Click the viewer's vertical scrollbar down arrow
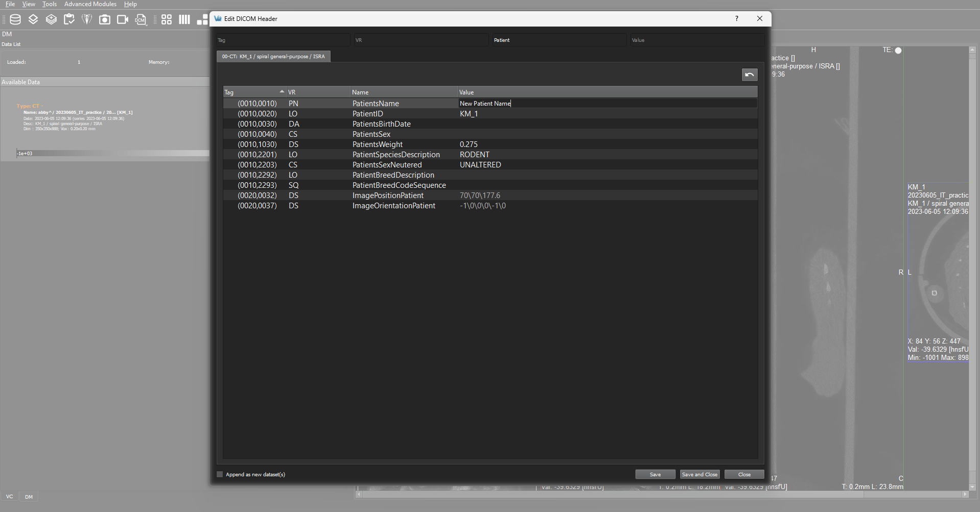Image resolution: width=980 pixels, height=512 pixels. coord(972,487)
